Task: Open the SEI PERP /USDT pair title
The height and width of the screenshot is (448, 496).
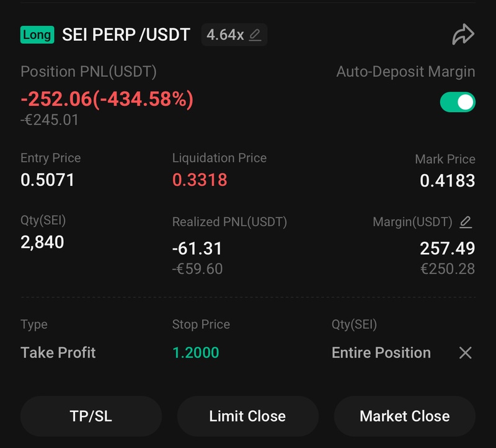Action: (x=126, y=35)
